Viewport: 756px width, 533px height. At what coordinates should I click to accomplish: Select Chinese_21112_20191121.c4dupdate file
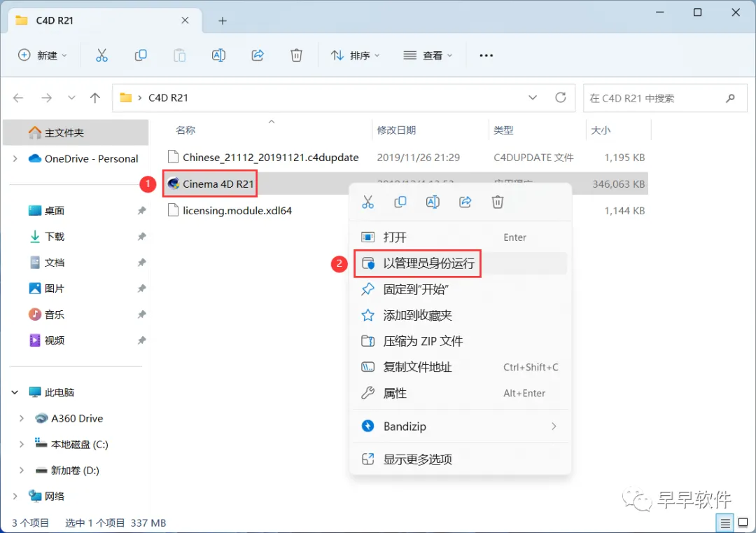270,158
